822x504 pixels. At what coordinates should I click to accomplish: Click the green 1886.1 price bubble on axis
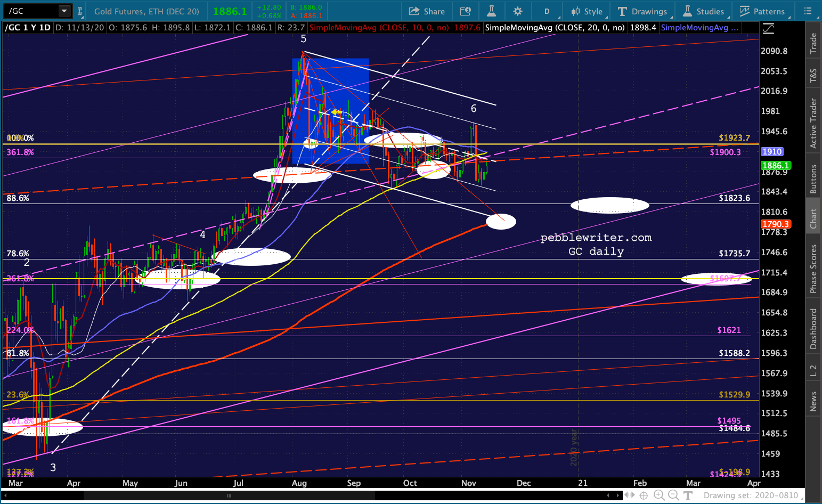pos(776,165)
